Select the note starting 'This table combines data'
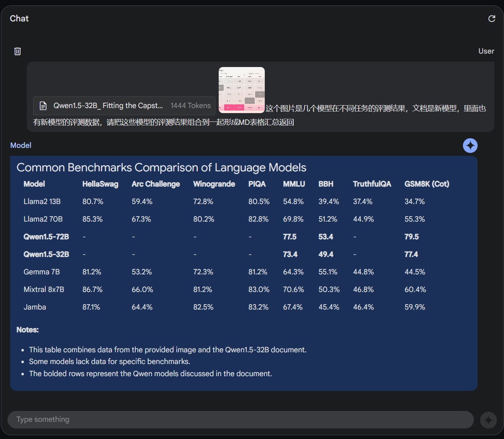Screen dimensions: 504x439 pyautogui.click(x=168, y=350)
